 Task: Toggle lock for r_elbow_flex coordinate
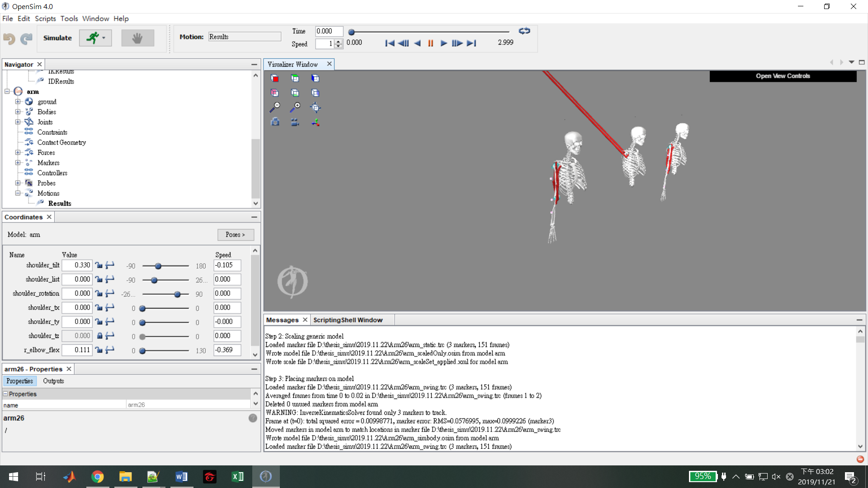[x=99, y=350]
